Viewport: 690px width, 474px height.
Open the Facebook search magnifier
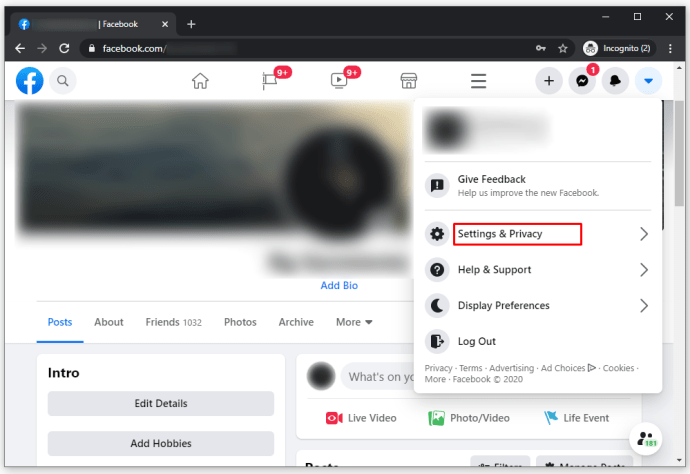pyautogui.click(x=62, y=81)
